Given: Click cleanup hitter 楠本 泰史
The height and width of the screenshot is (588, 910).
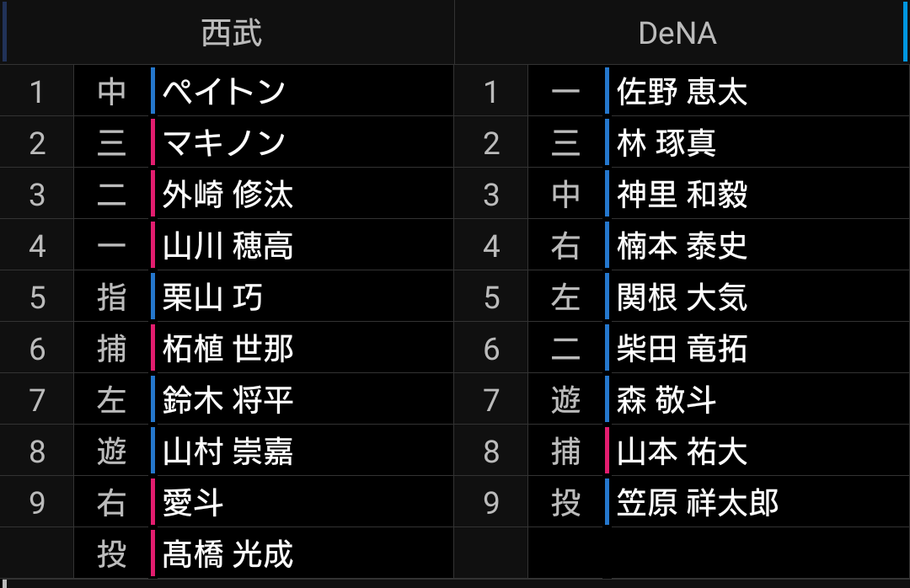Looking at the screenshot, I should point(682,245).
